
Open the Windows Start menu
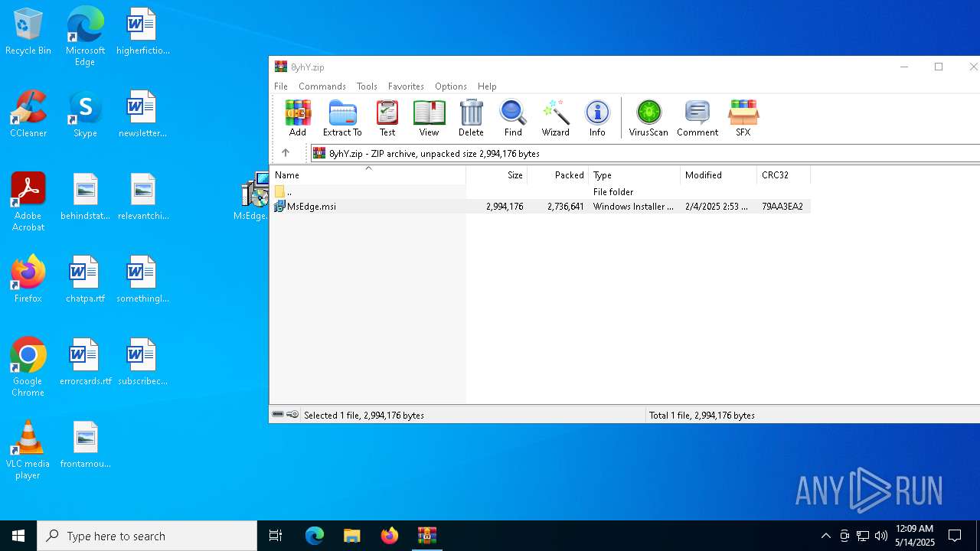click(x=18, y=536)
